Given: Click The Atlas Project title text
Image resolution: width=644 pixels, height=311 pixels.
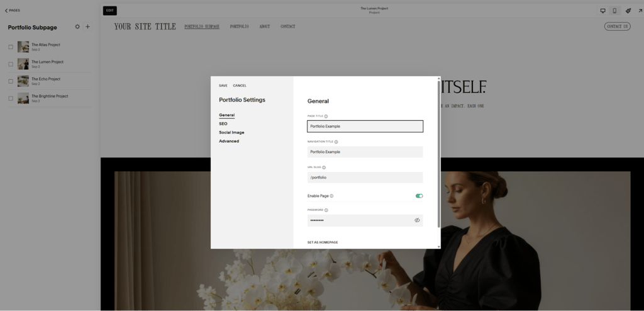Looking at the screenshot, I should pyautogui.click(x=46, y=45).
